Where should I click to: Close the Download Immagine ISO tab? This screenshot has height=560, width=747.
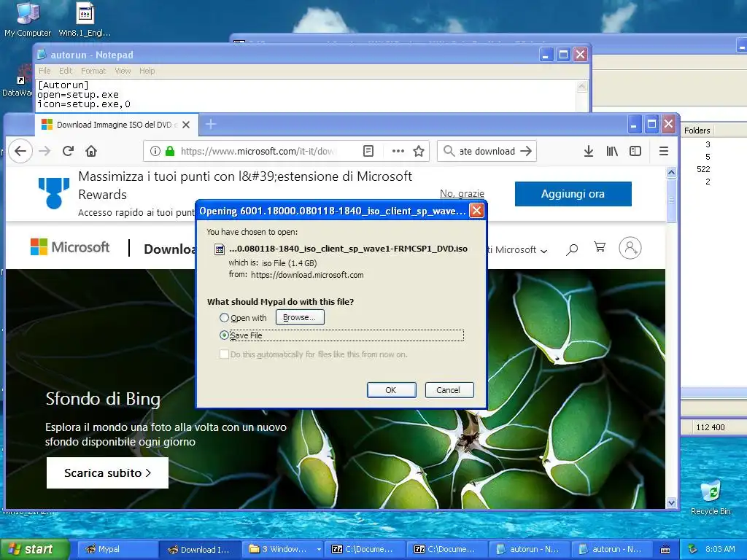(186, 125)
